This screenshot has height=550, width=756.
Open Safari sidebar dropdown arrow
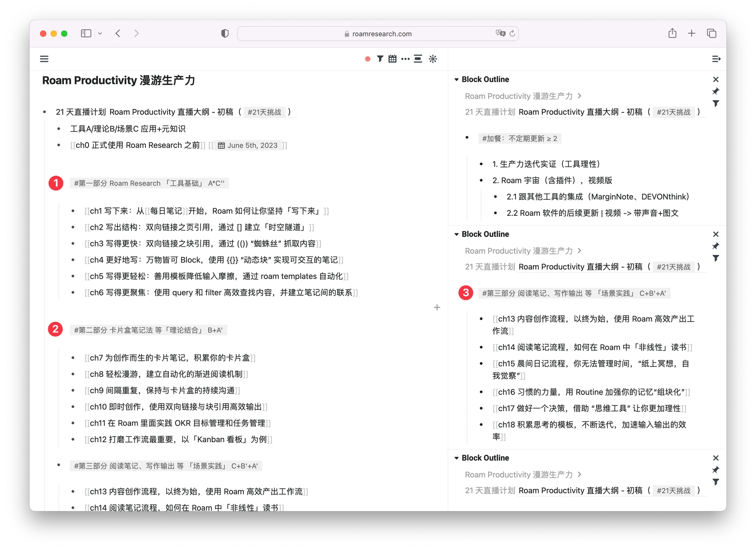(100, 33)
